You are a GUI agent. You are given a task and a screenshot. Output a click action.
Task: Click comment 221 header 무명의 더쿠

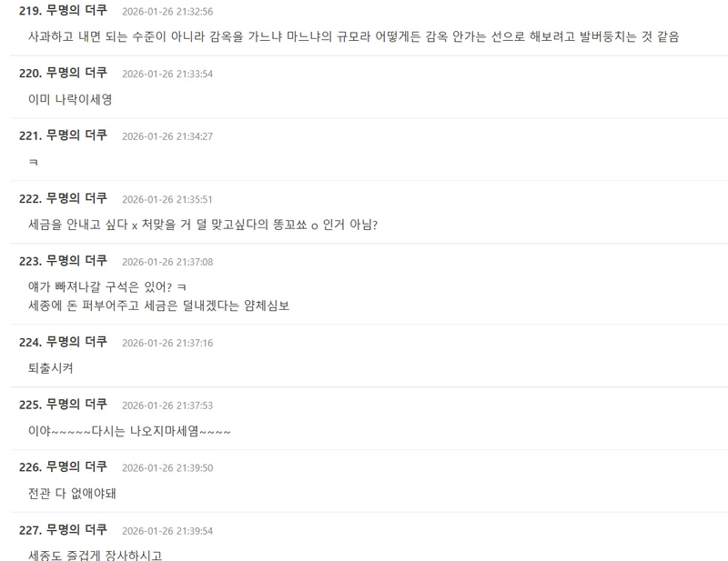coord(76,135)
